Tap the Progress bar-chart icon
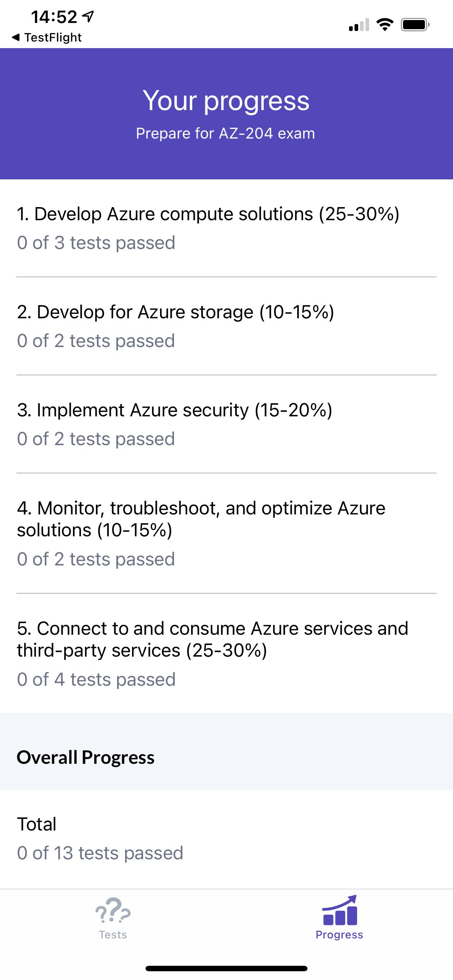453x980 pixels. pos(340,910)
